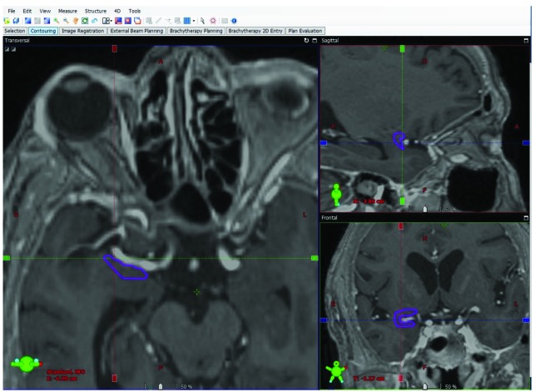Click the bottom red crosshair handle in Transversal
This screenshot has height=392, width=535.
(x=115, y=378)
